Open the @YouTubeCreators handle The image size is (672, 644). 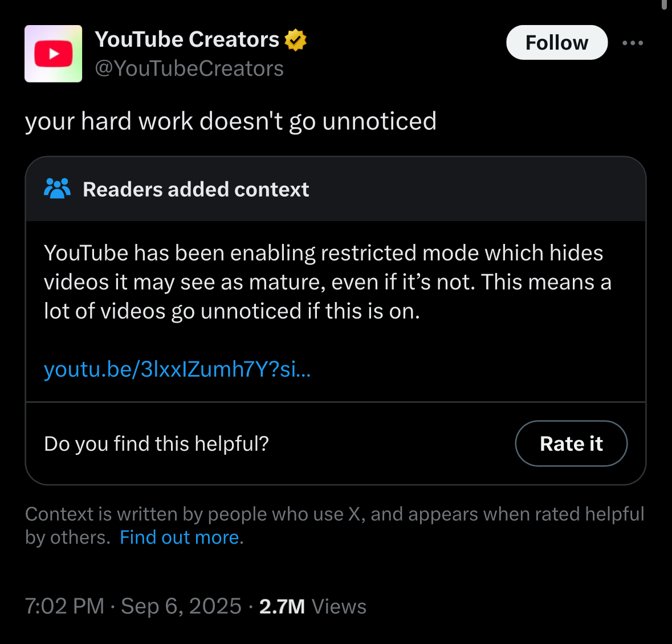pos(189,68)
